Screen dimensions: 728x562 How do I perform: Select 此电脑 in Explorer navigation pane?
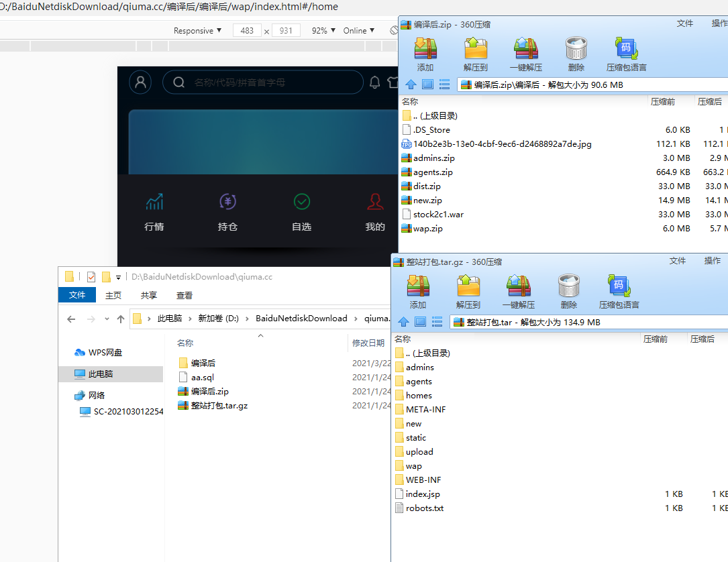click(100, 374)
